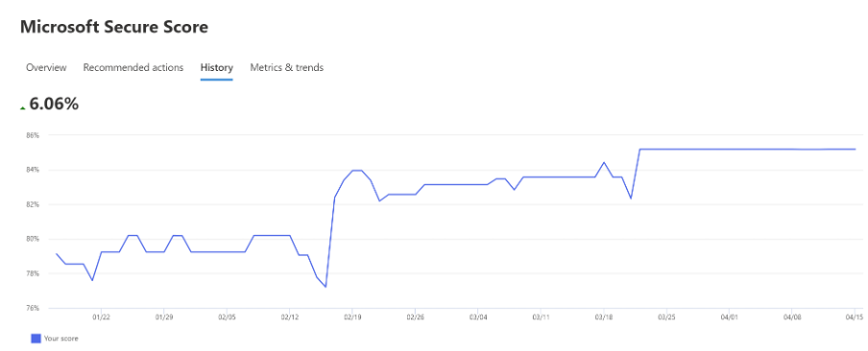Click the Your score legend label
The width and height of the screenshot is (868, 351).
pyautogui.click(x=60, y=339)
